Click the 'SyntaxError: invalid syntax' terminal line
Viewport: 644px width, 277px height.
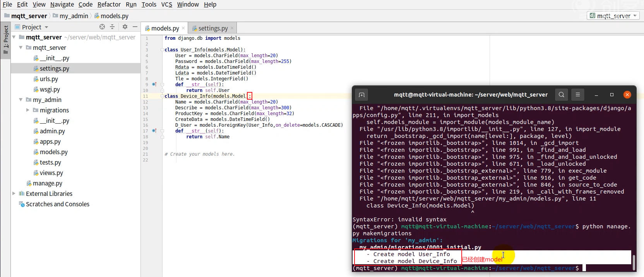pyautogui.click(x=399, y=219)
